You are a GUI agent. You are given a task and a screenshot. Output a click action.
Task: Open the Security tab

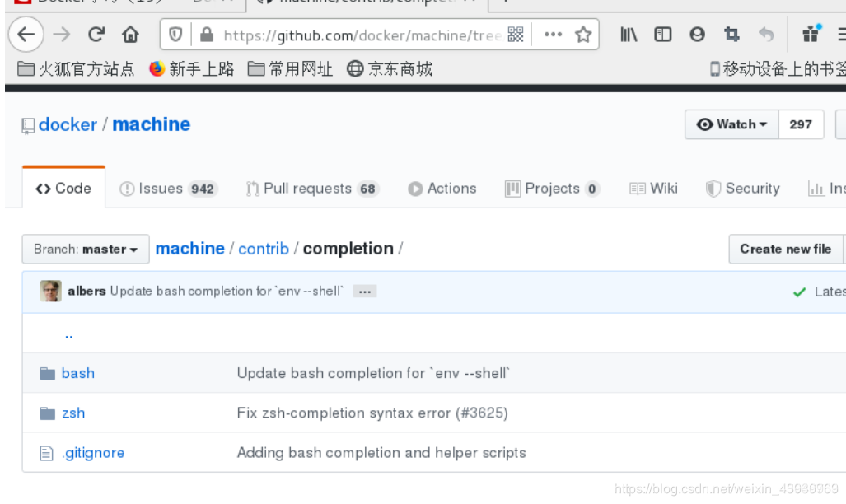point(743,189)
